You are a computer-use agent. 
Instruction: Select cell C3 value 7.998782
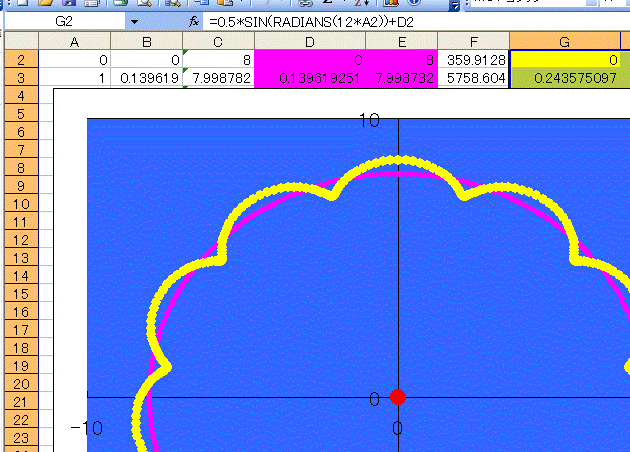218,77
